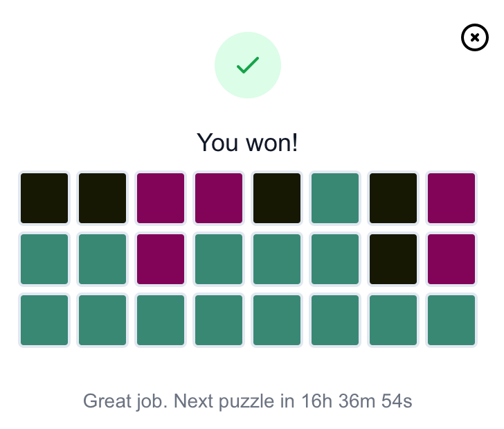Click the only green tile in top row
Viewport: 504px width, 429px height.
click(335, 198)
